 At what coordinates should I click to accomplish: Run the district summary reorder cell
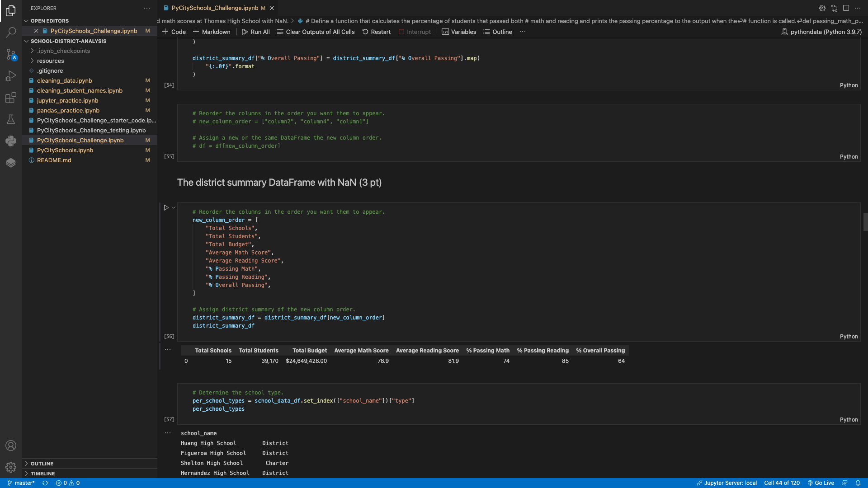167,207
